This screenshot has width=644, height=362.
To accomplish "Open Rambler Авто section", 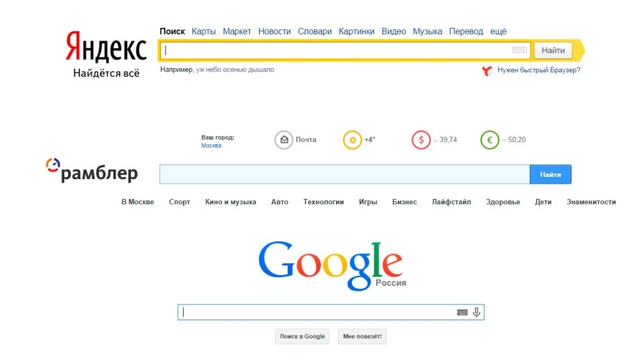I will 280,202.
